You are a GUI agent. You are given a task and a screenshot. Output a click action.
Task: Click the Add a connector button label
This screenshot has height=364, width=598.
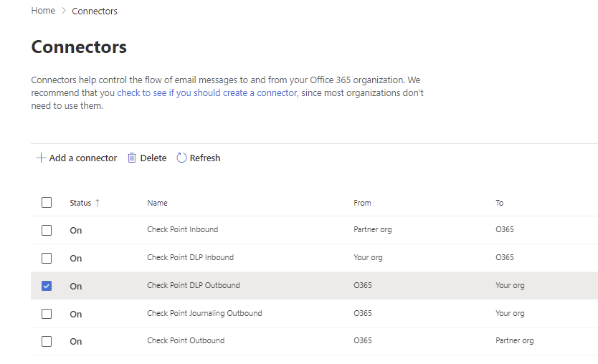tap(82, 158)
